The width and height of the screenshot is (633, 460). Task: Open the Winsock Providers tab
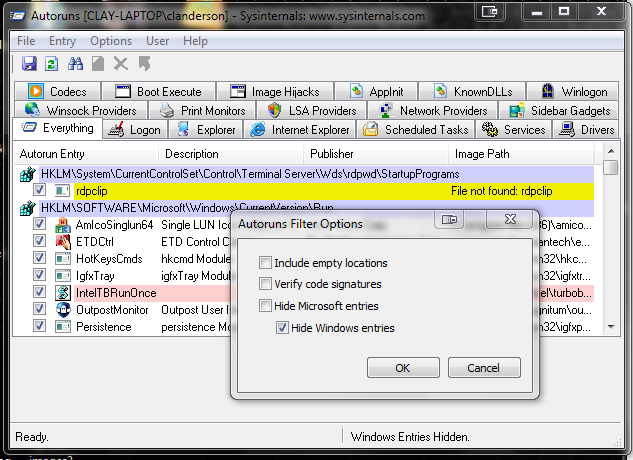click(81, 110)
